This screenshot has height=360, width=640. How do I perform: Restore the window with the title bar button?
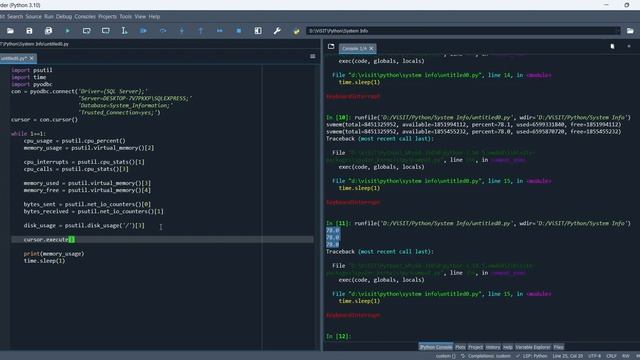click(x=627, y=5)
